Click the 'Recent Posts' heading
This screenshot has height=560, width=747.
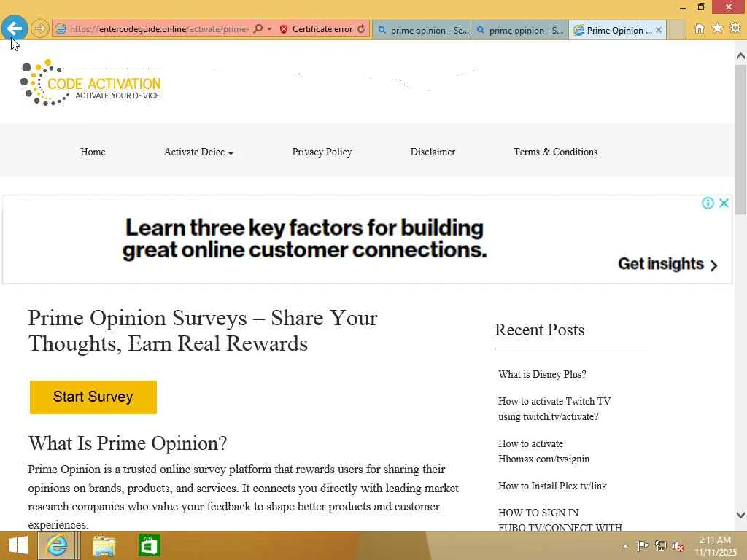[x=539, y=330]
